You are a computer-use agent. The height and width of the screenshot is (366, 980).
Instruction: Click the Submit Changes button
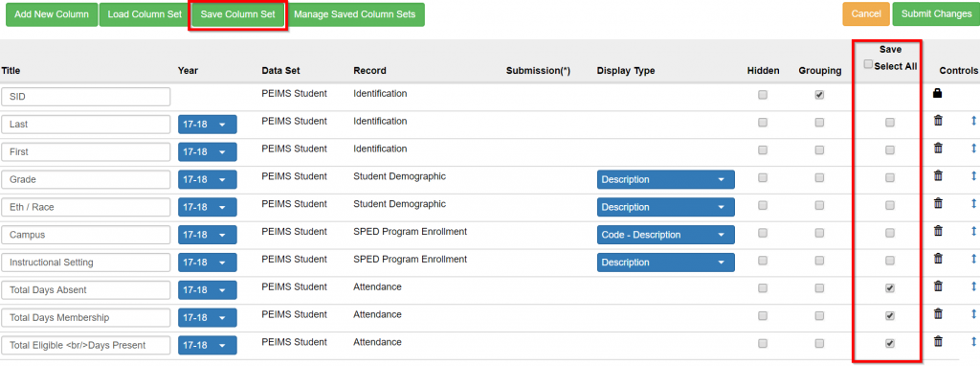936,14
